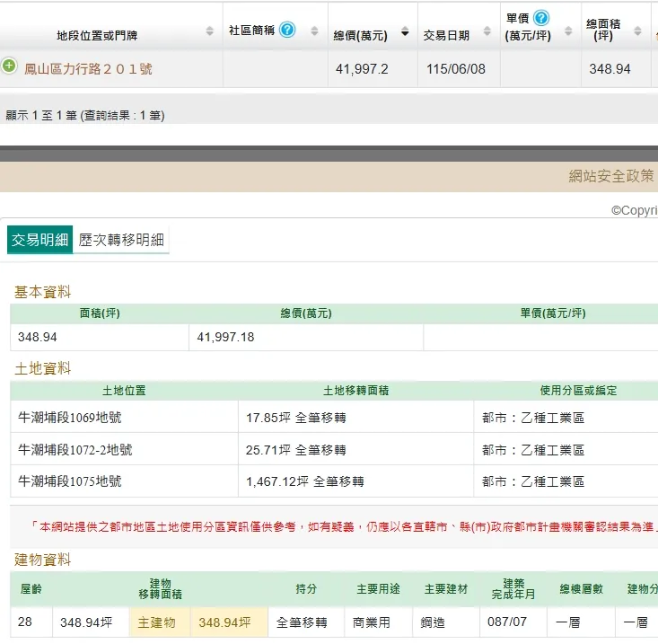658x644 pixels.
Task: Sort by 社區簡稱 column arrows
Action: click(314, 31)
